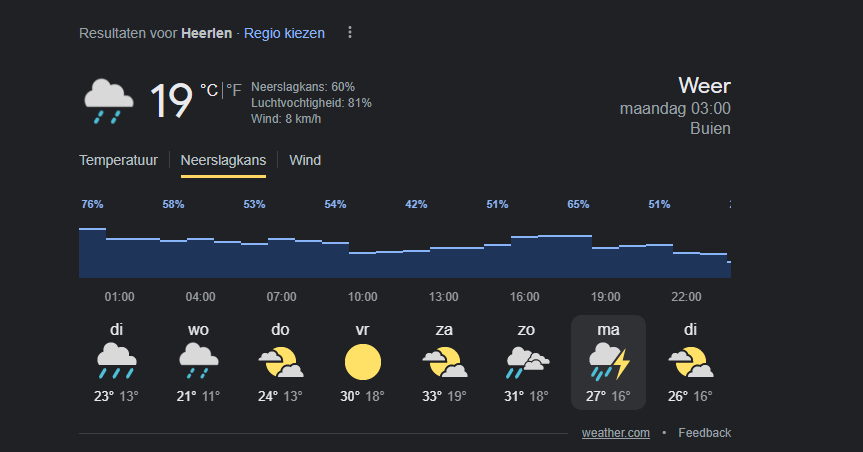Open the three-dot options menu
The width and height of the screenshot is (863, 452).
tap(350, 33)
